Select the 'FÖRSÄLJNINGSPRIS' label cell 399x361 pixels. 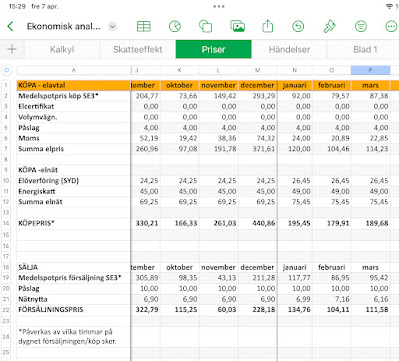pos(74,310)
